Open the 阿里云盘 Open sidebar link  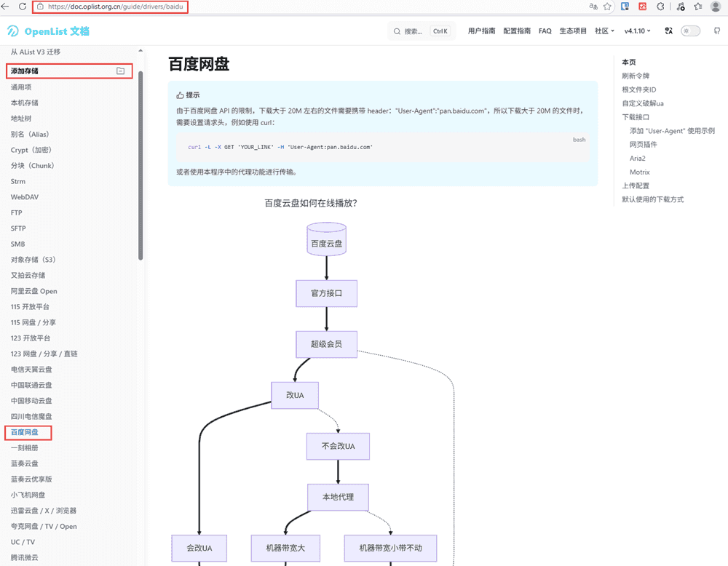pyautogui.click(x=33, y=291)
